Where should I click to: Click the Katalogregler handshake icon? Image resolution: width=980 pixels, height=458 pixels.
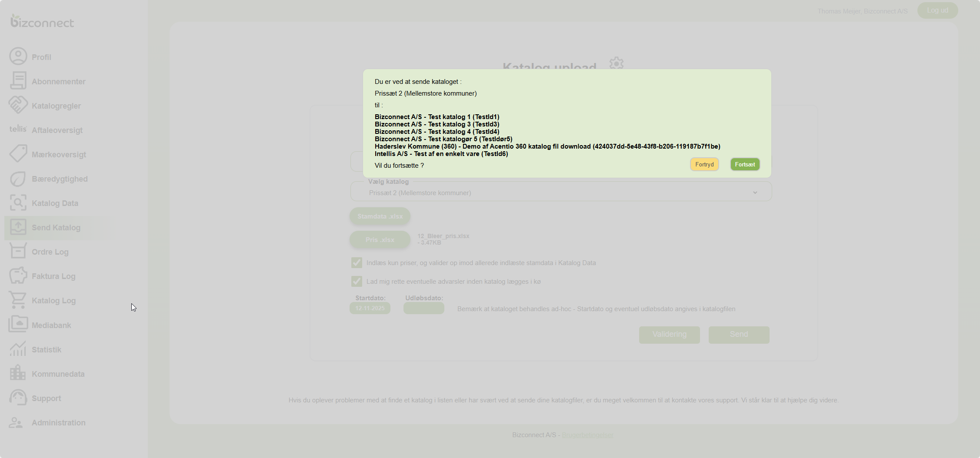(18, 105)
